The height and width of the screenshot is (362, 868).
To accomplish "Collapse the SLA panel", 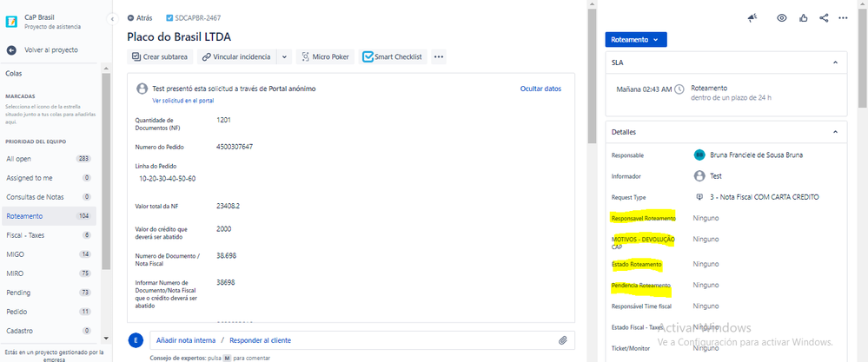I will (835, 63).
